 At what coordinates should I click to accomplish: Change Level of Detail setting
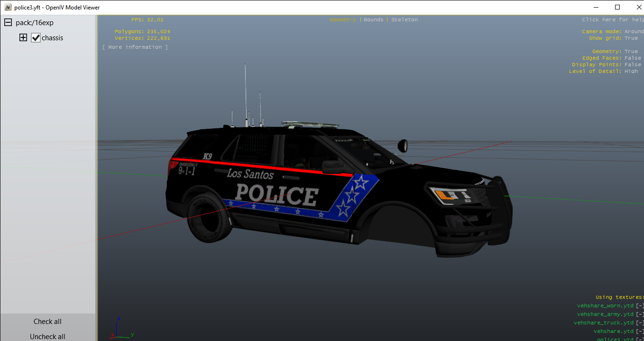[631, 72]
